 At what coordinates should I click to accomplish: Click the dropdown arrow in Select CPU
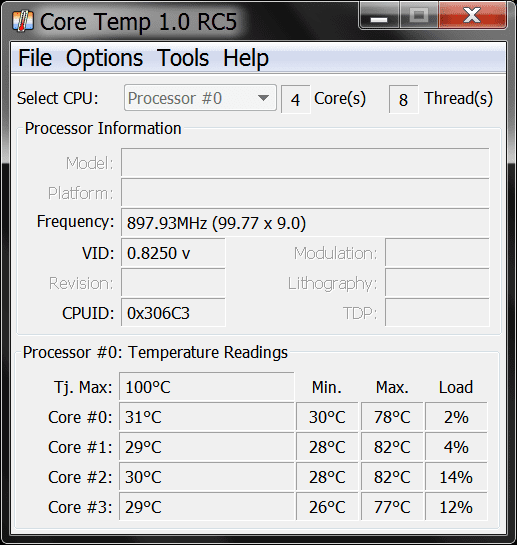pyautogui.click(x=264, y=98)
